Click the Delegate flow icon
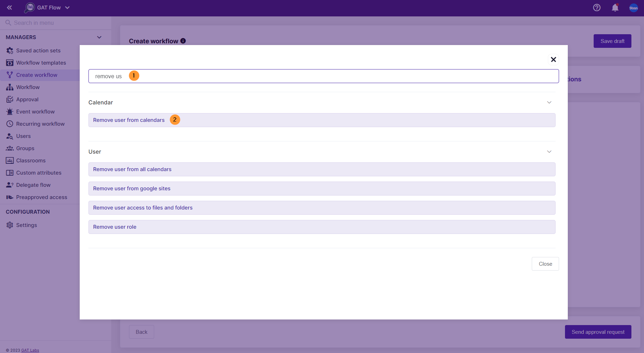644x353 pixels. click(10, 185)
